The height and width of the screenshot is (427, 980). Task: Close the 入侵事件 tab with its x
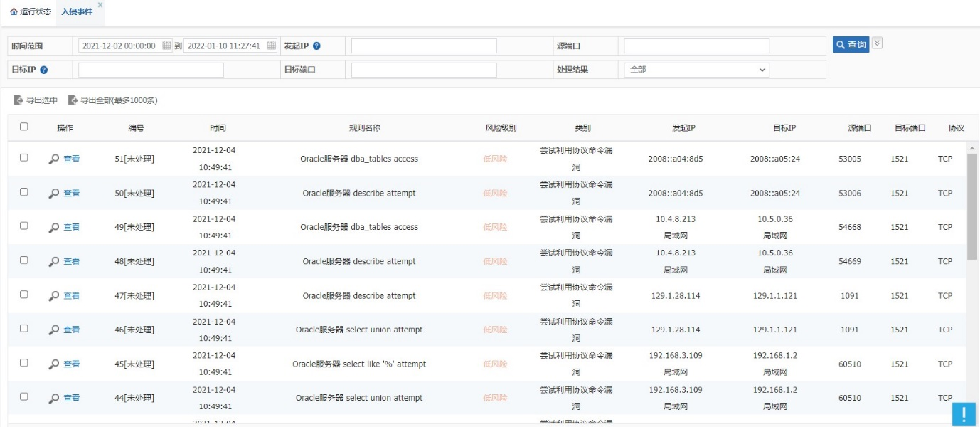(x=100, y=4)
